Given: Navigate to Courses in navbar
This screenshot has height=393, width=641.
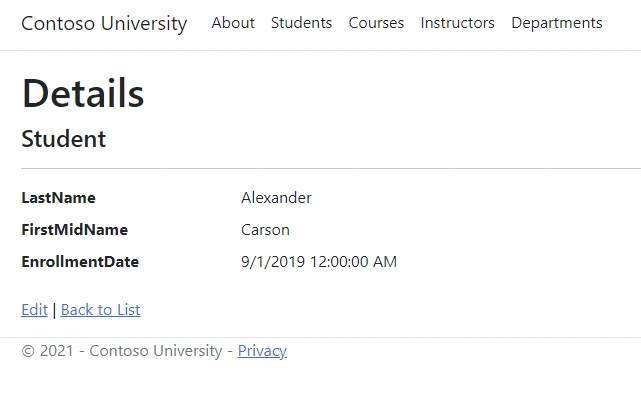Looking at the screenshot, I should click(x=376, y=23).
